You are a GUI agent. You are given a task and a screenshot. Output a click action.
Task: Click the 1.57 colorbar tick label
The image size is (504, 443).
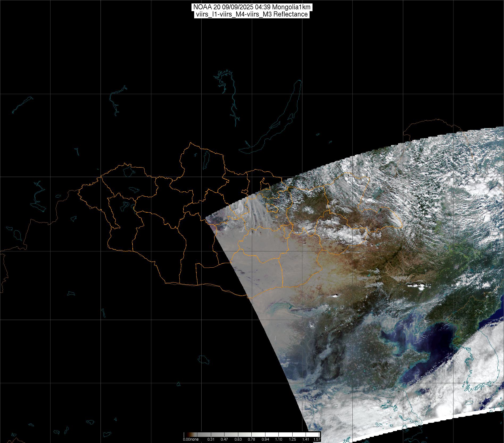(316, 439)
